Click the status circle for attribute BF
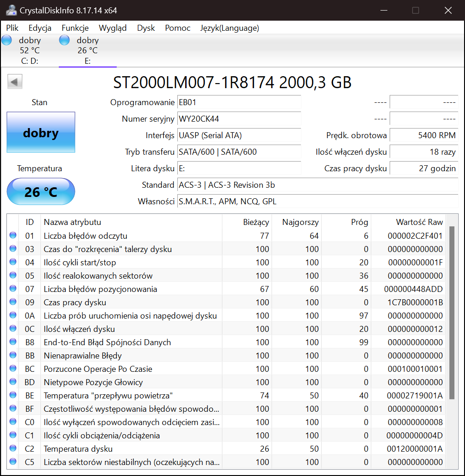465x476 pixels. (x=13, y=409)
